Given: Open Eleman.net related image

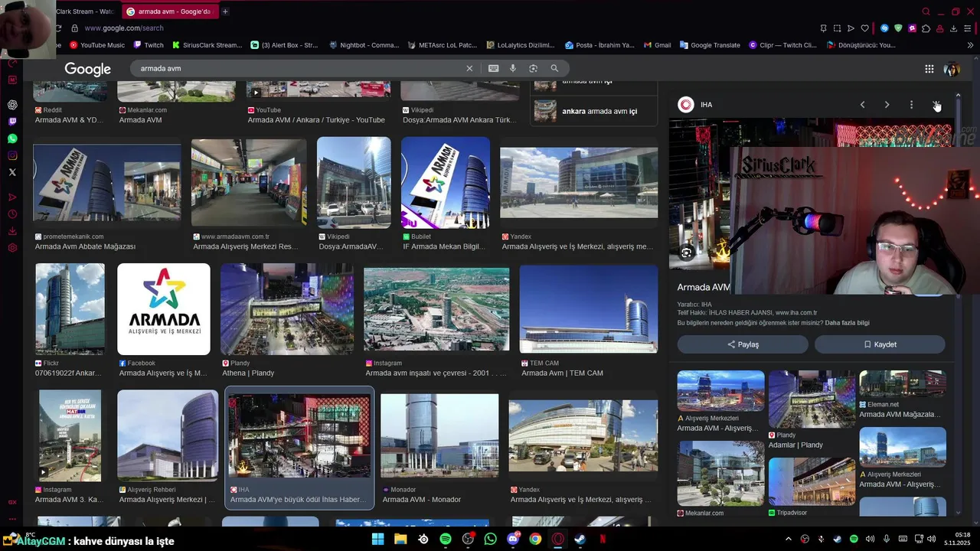Looking at the screenshot, I should click(903, 384).
